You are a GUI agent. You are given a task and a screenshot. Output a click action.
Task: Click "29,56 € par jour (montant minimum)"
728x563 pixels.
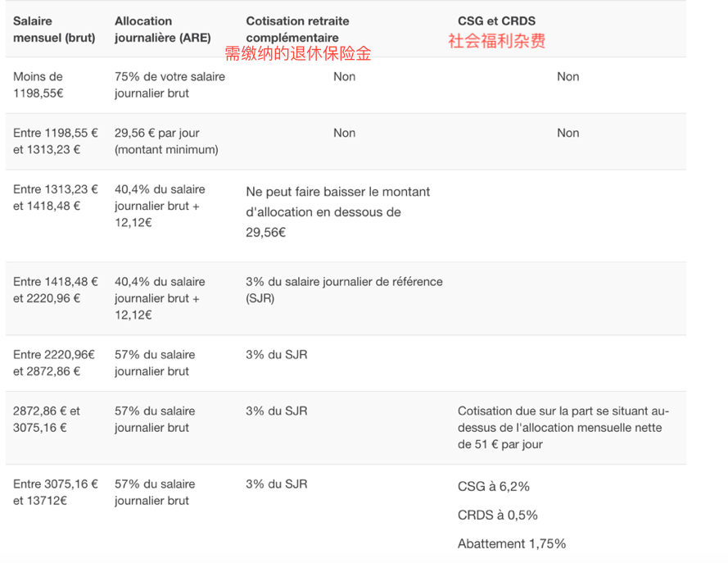click(x=166, y=141)
